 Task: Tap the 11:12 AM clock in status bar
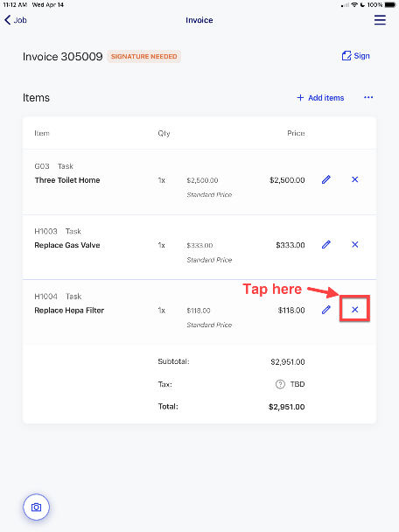pos(15,4)
